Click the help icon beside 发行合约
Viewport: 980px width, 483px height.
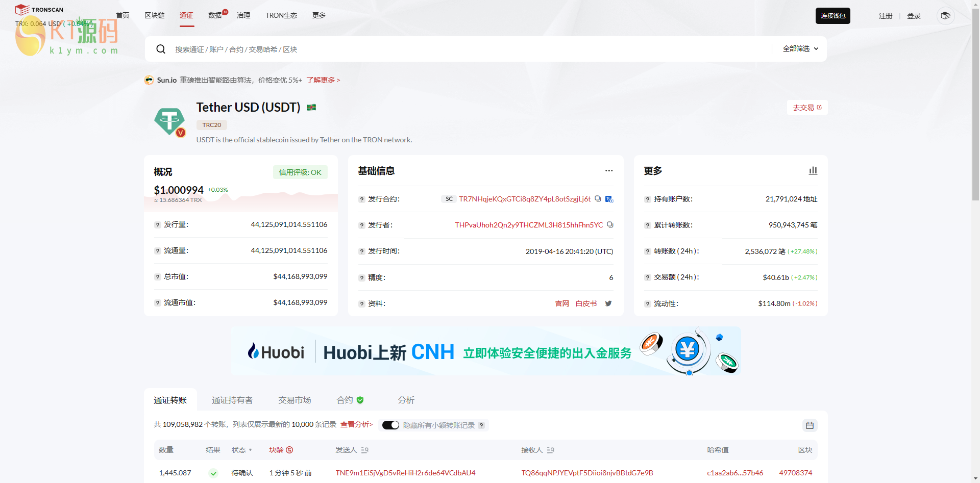coord(362,199)
